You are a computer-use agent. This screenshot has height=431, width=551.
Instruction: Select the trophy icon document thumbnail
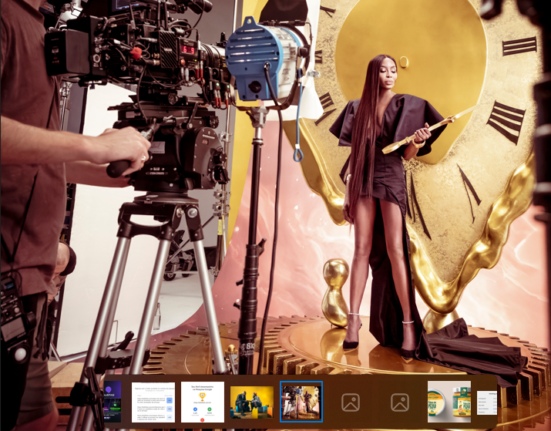(x=202, y=402)
